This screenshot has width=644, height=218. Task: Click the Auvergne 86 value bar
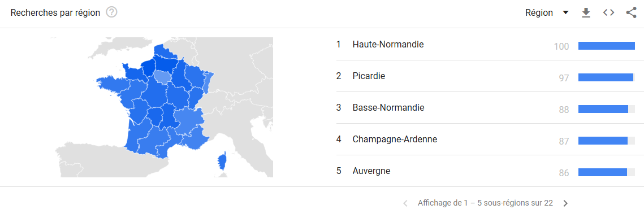tap(607, 172)
